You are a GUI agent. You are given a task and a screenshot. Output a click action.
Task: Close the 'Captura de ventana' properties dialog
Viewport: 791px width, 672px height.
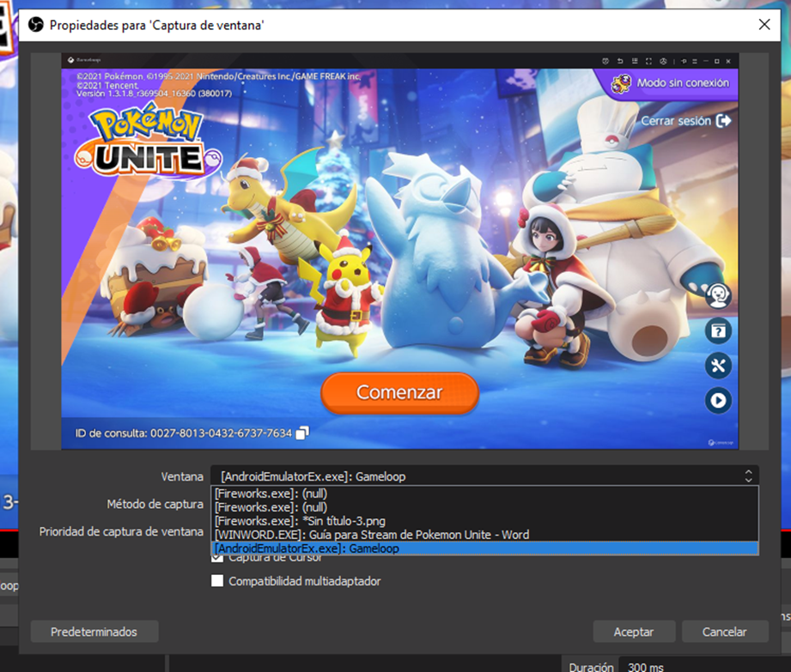pyautogui.click(x=764, y=24)
